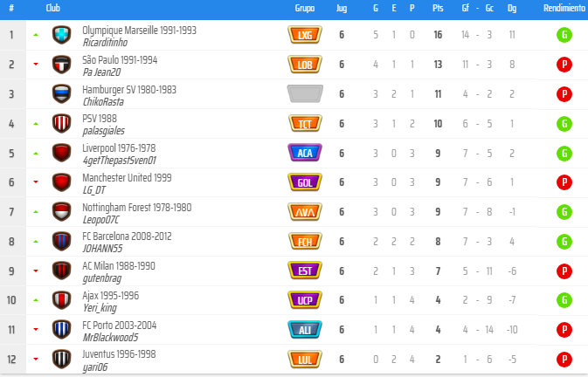588x377 pixels.
Task: Sort table by Pts column header
Action: click(438, 8)
